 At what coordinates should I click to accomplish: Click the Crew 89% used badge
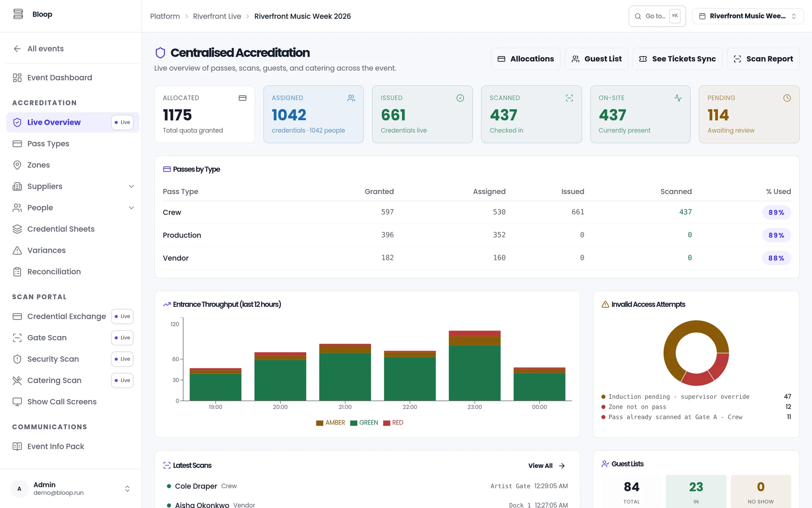(x=776, y=213)
